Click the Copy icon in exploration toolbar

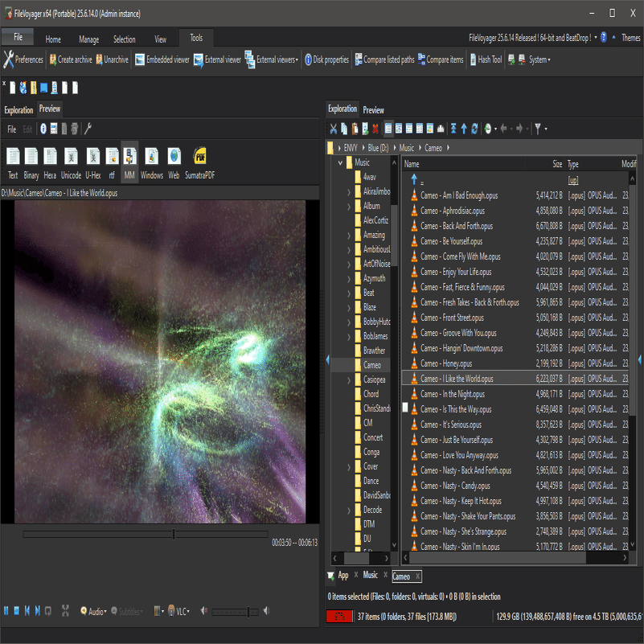tap(344, 129)
